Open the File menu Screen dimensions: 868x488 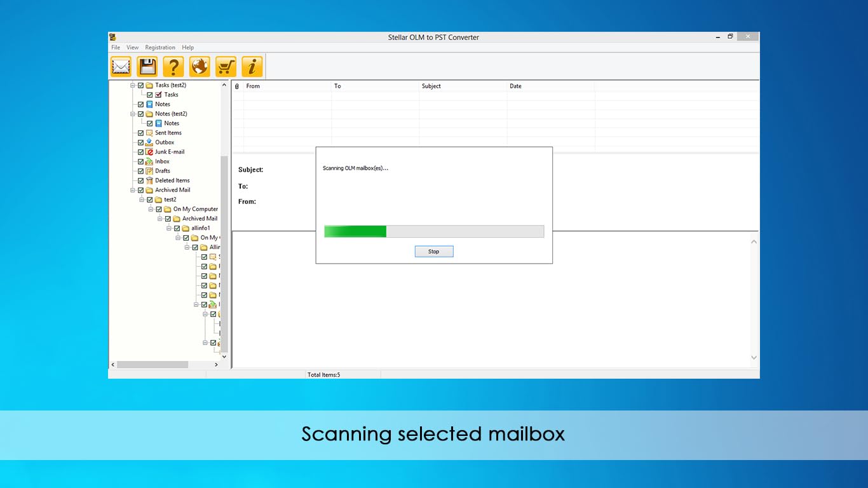[116, 48]
